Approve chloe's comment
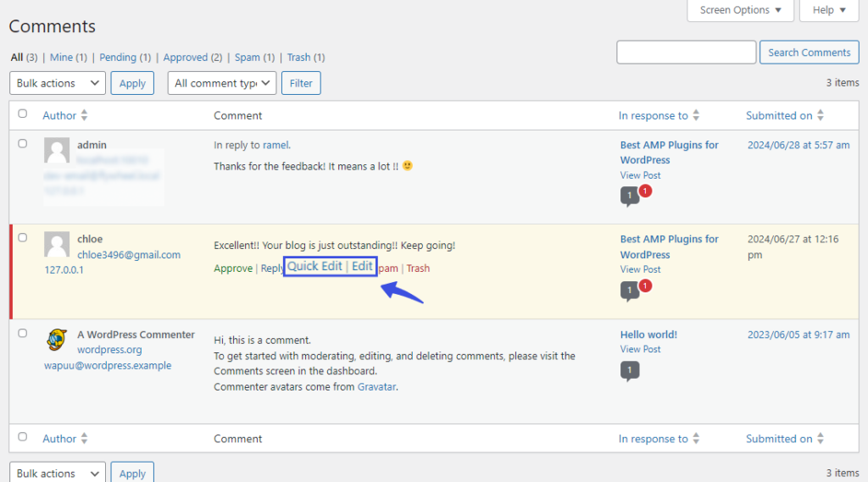 (233, 269)
